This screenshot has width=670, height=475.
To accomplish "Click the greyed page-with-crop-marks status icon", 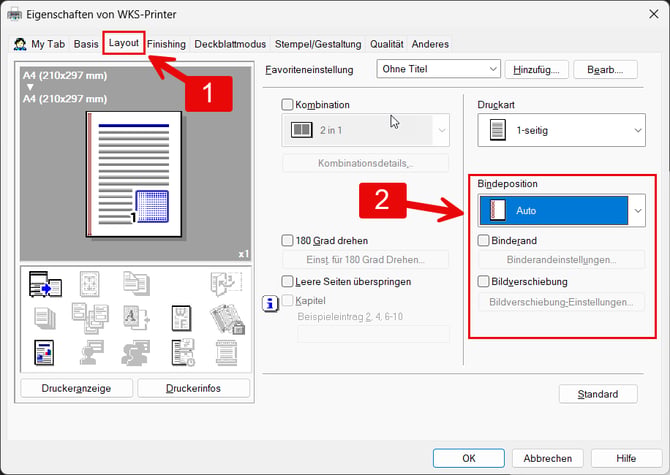I will (90, 284).
